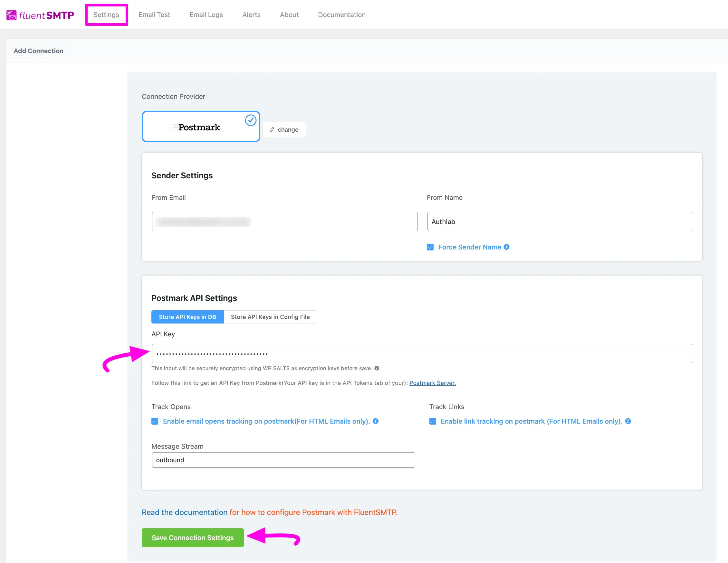Disable email opens tracking checkbox
This screenshot has height=563, width=728.
(155, 421)
